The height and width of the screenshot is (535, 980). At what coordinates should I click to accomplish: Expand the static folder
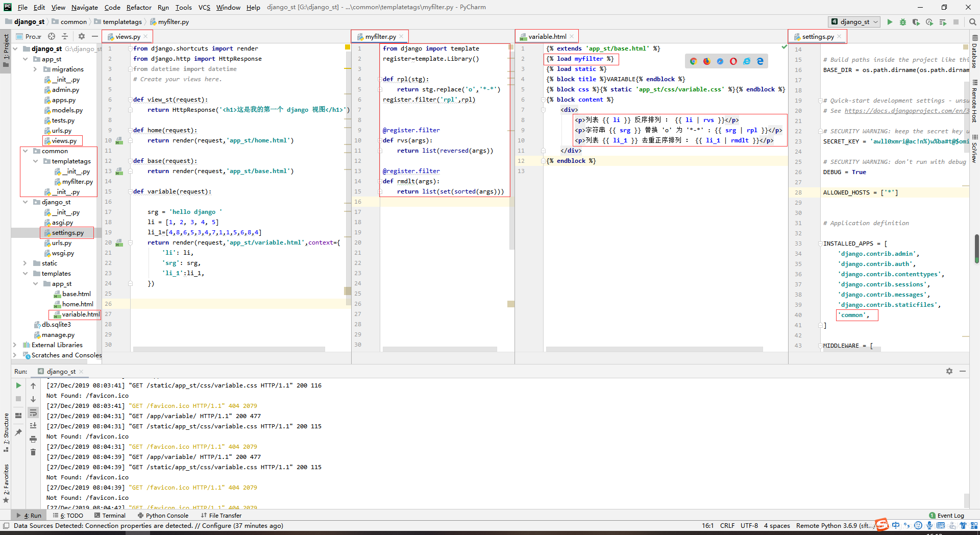click(25, 263)
